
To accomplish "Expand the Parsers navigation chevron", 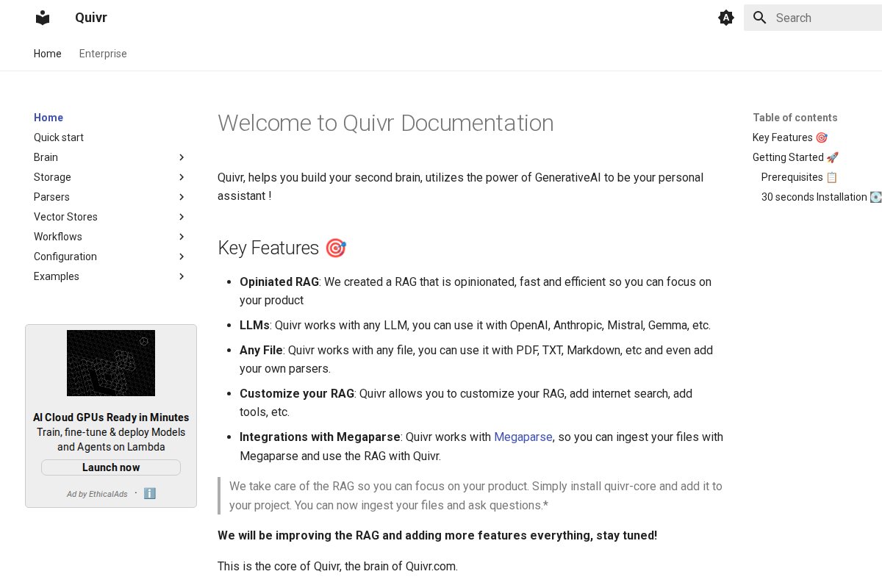I will tap(182, 197).
